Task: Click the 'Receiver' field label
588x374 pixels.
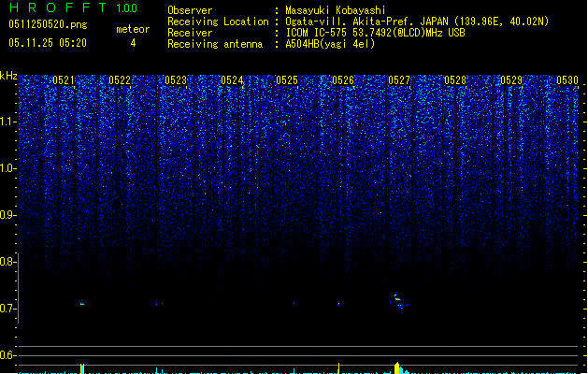Action: tap(190, 33)
